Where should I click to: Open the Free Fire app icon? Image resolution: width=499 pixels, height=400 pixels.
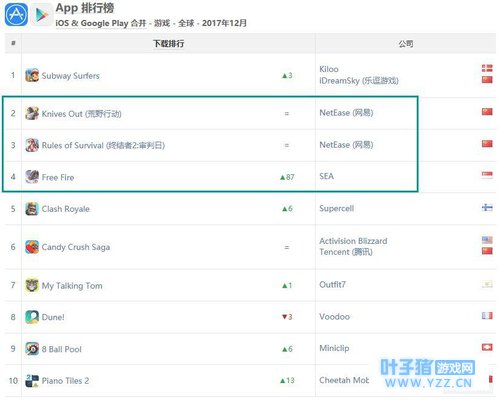point(32,177)
